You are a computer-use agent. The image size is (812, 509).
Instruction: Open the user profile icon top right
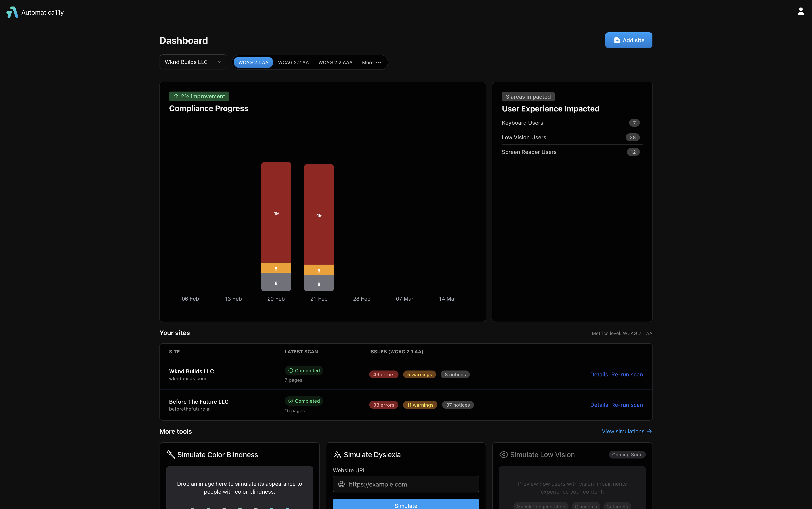tap(801, 11)
